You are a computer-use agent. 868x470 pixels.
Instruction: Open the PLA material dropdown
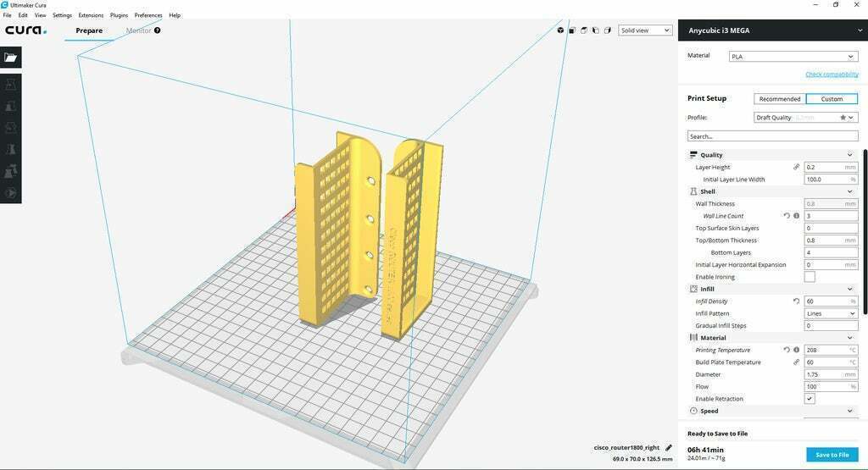click(793, 57)
